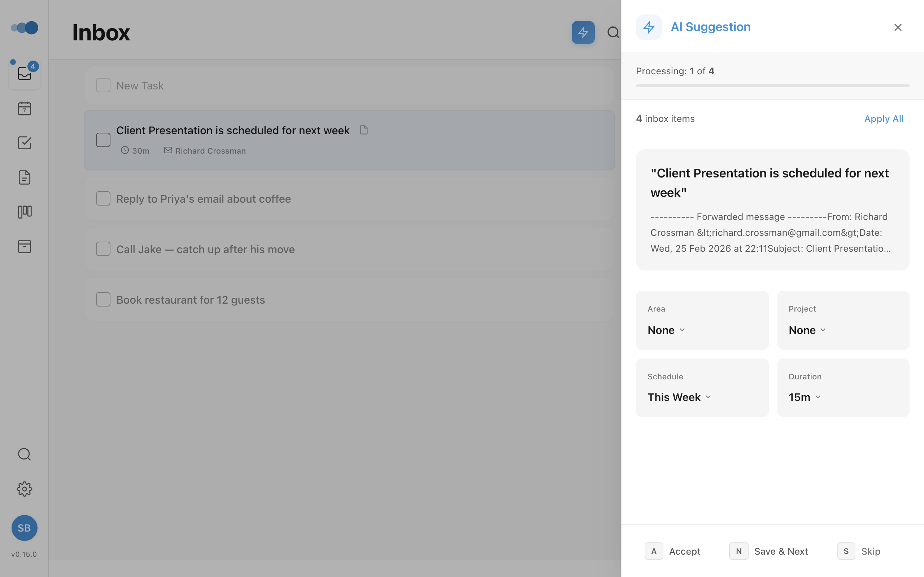Change Schedule from 'This Week'
924x577 pixels.
(679, 397)
